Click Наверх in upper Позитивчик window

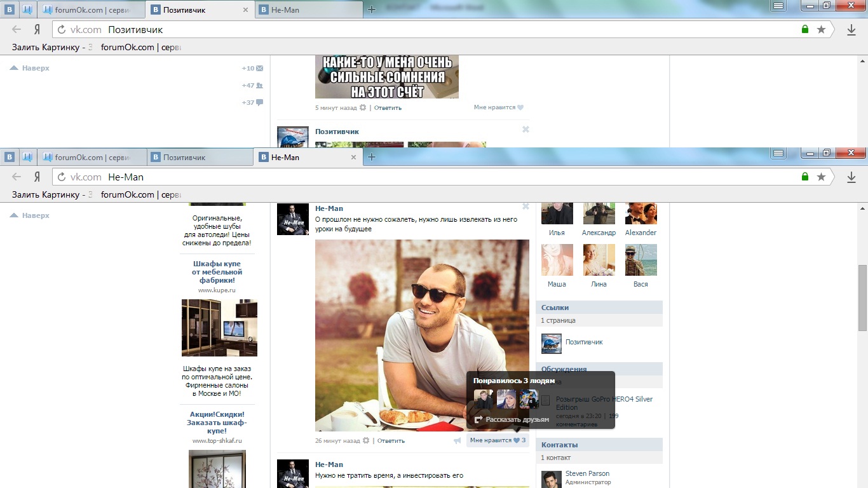[x=29, y=68]
